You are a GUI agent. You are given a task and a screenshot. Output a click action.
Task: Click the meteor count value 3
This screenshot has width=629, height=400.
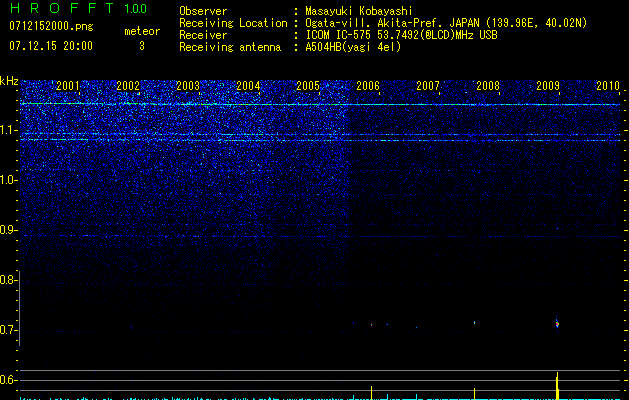pyautogui.click(x=142, y=46)
